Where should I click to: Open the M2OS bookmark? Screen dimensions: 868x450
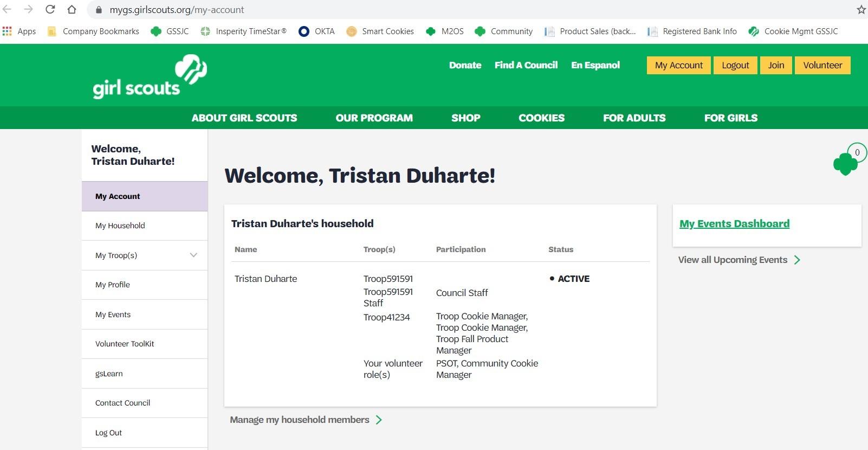[x=445, y=31]
